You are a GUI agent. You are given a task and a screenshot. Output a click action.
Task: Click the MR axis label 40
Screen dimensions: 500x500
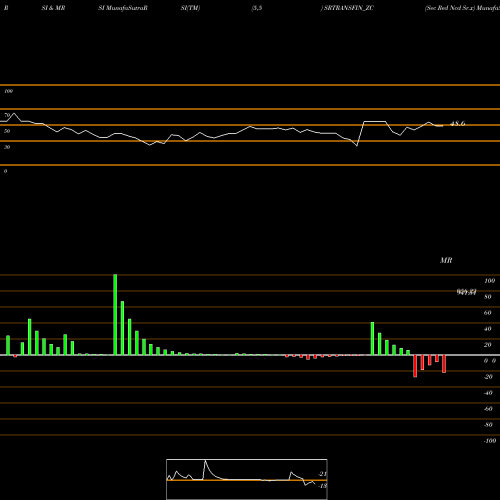point(488,329)
